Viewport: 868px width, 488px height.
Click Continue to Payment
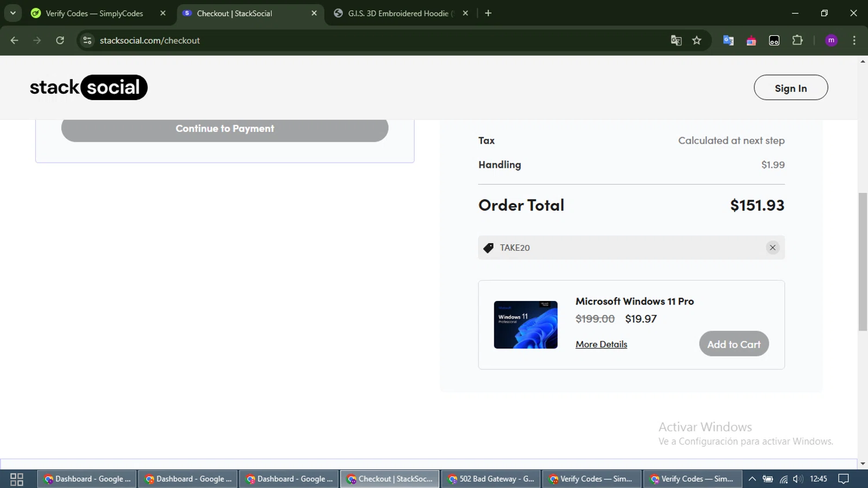tap(225, 129)
